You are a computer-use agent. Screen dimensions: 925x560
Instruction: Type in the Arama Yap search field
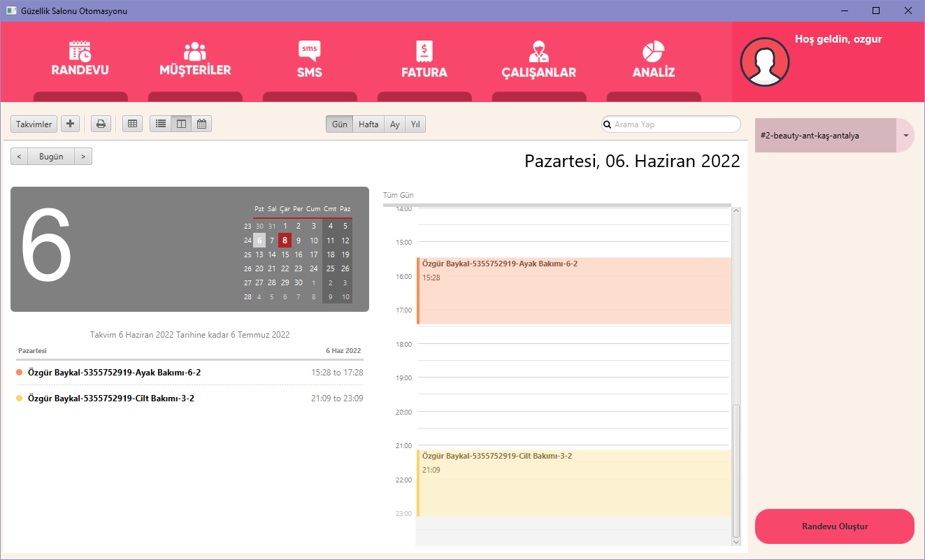[671, 124]
